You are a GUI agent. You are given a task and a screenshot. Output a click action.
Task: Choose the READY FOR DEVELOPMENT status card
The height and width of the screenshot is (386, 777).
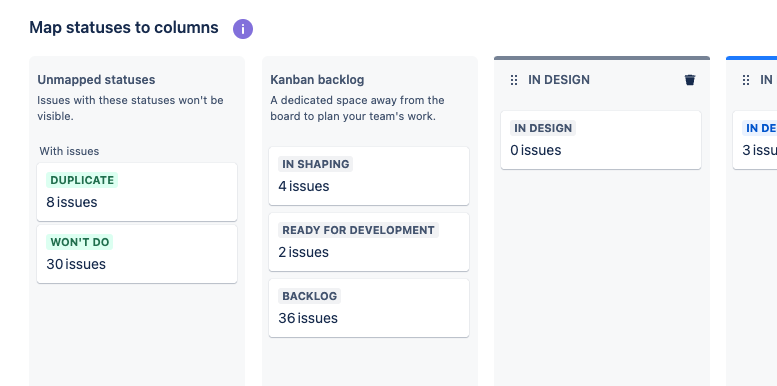click(x=369, y=242)
